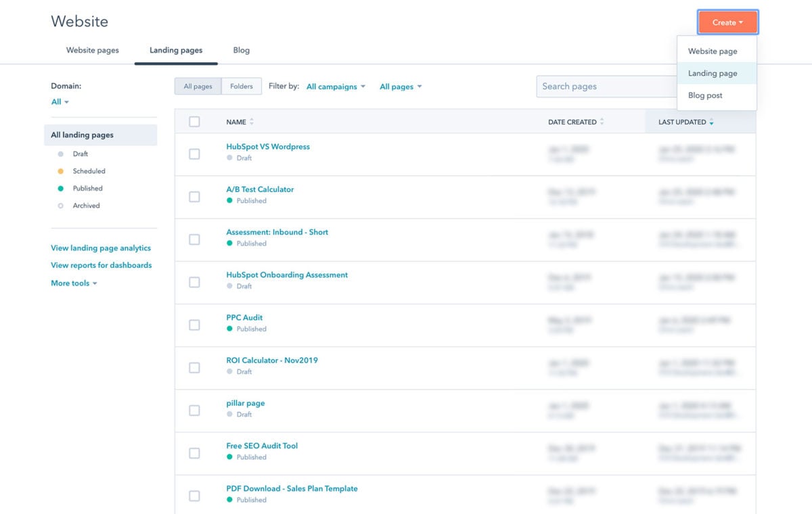Filter by Archived status
The image size is (812, 514).
86,206
